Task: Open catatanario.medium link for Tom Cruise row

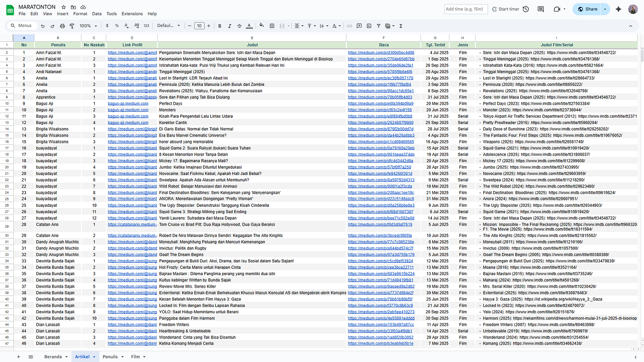Action: 132,225
